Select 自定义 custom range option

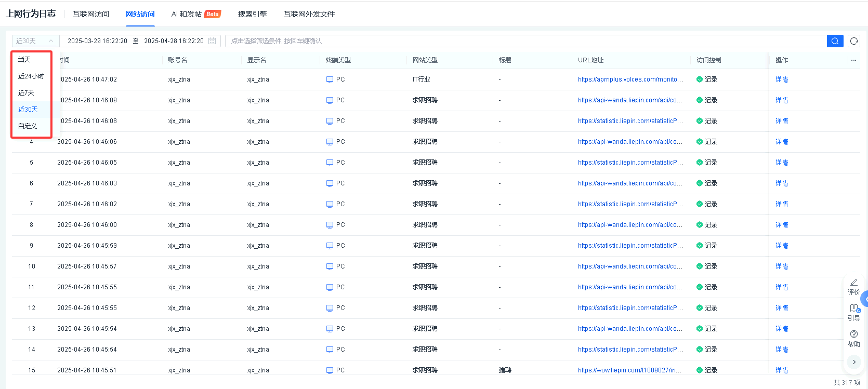tap(28, 126)
